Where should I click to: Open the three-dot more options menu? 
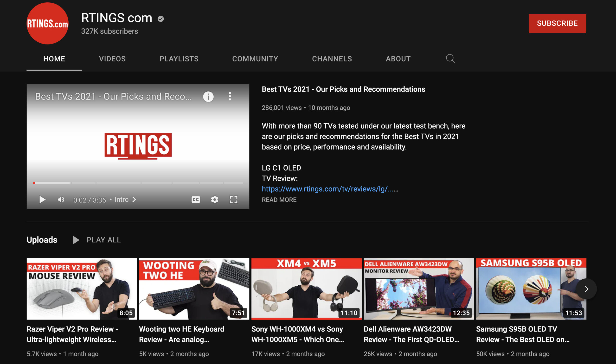pyautogui.click(x=230, y=96)
